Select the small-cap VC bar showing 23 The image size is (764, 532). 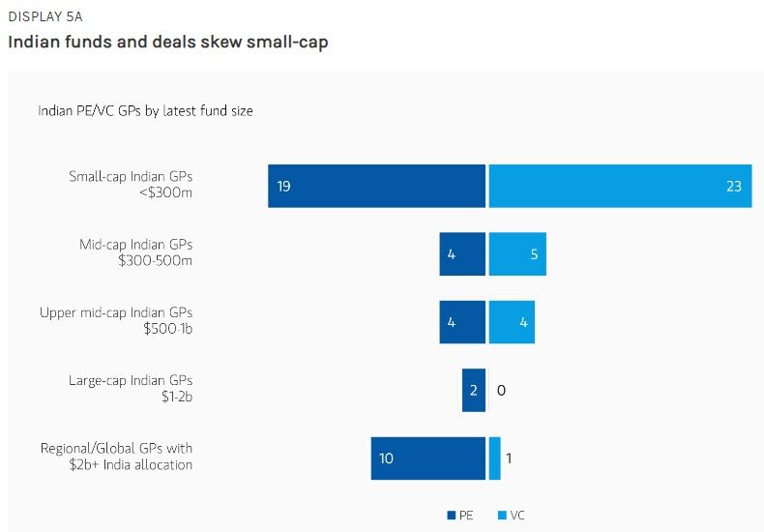coord(620,186)
